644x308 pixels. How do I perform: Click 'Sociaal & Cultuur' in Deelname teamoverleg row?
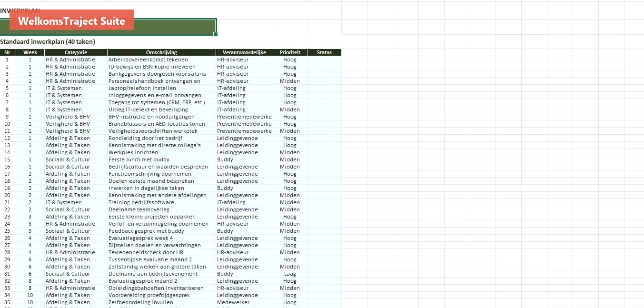76,209
